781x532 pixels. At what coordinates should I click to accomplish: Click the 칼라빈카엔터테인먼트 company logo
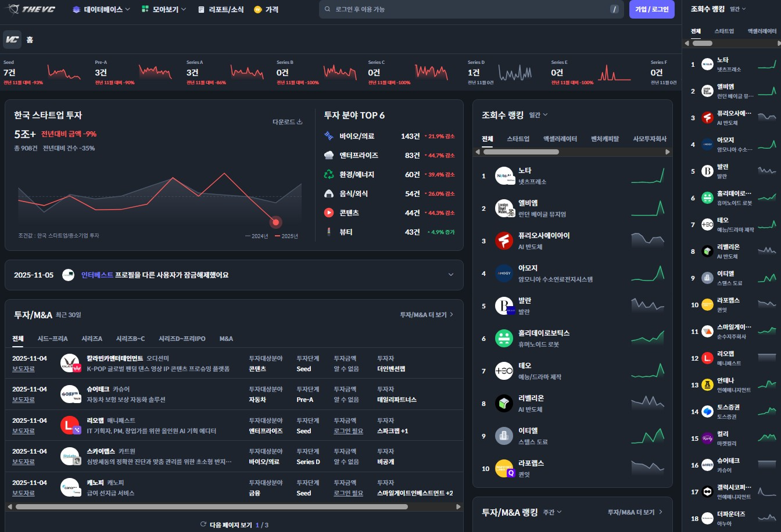[x=70, y=364]
